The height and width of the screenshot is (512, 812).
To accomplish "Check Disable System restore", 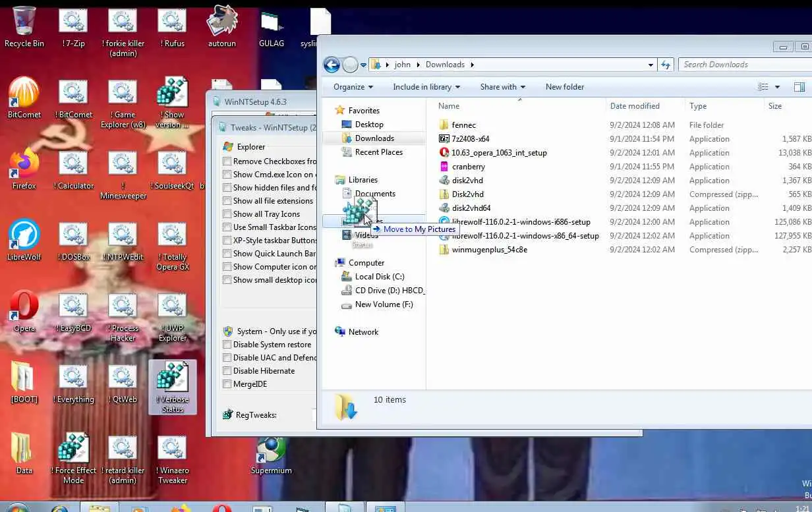I will 227,345.
